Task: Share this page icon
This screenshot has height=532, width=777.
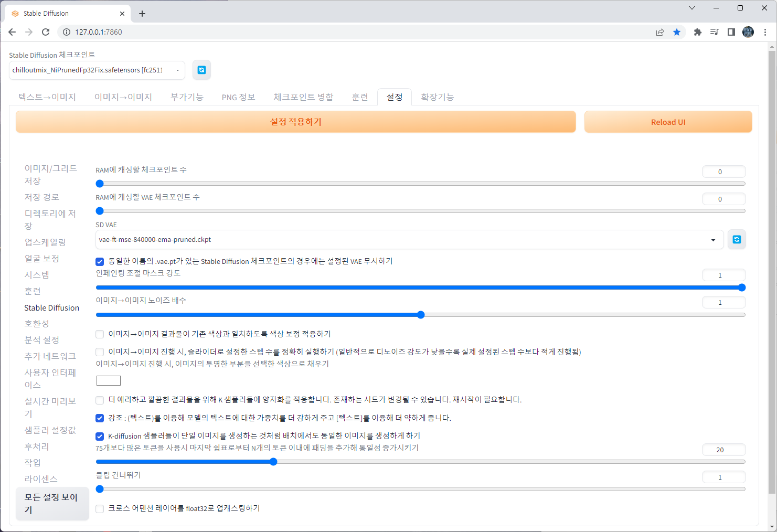Action: [x=660, y=32]
